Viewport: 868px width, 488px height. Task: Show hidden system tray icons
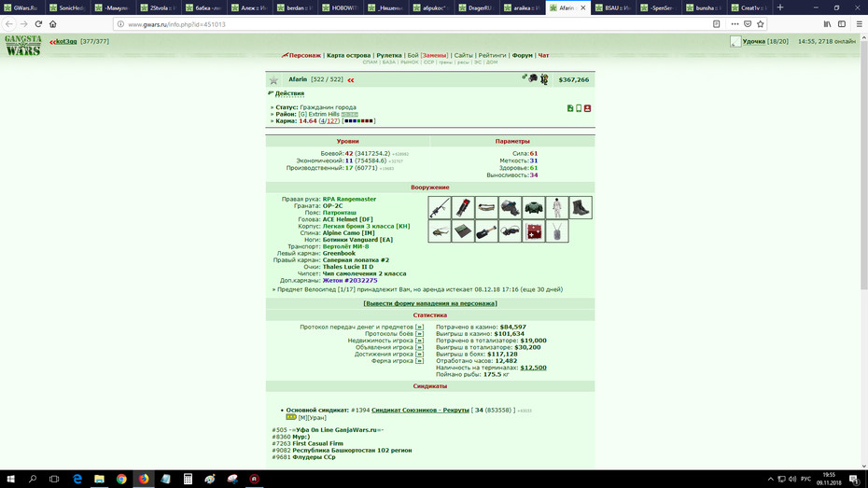pyautogui.click(x=771, y=480)
